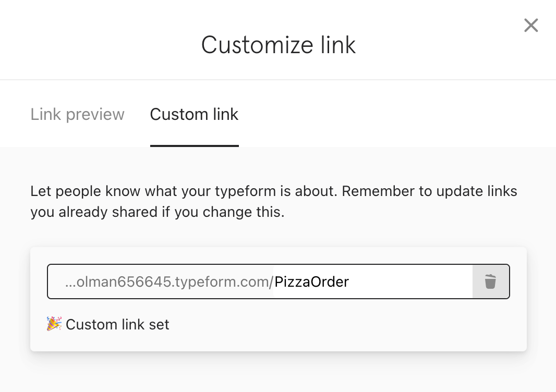This screenshot has width=556, height=392.
Task: Click the party popper emoji
Action: (x=54, y=324)
